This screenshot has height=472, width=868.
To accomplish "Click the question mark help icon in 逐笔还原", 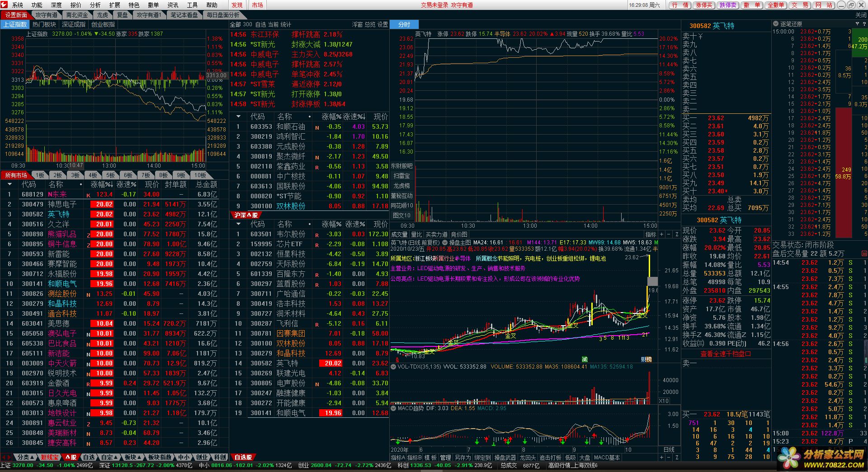I will pyautogui.click(x=864, y=24).
